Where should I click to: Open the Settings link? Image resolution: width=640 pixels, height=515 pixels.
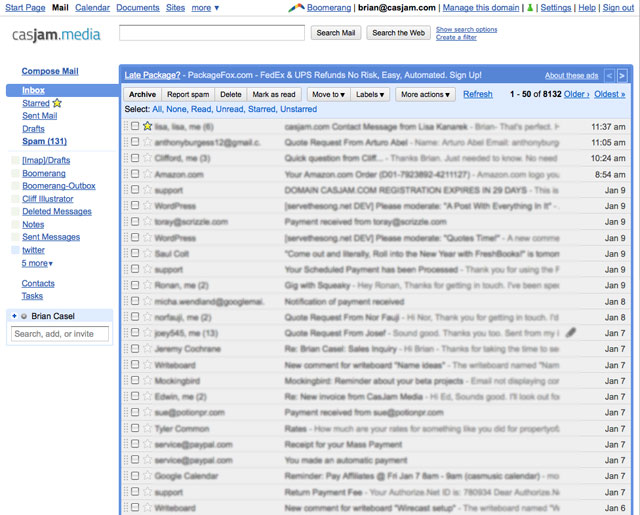click(556, 7)
